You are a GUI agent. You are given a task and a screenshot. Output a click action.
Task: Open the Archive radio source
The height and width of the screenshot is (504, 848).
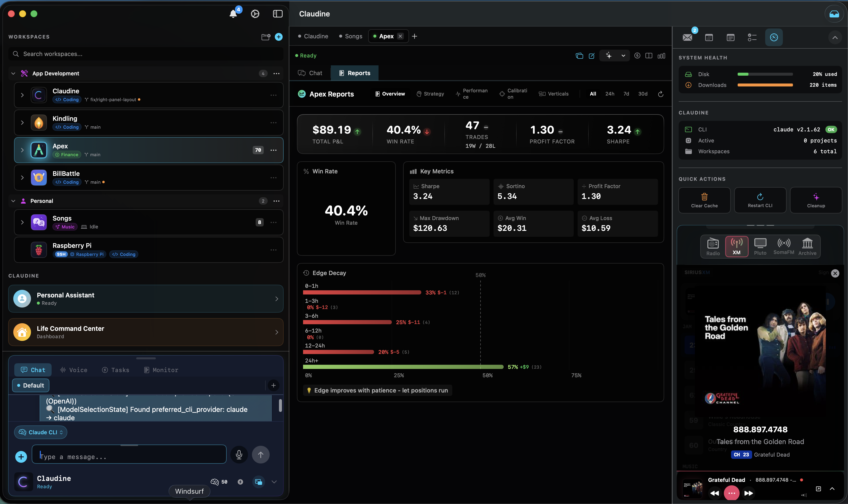[x=807, y=246]
